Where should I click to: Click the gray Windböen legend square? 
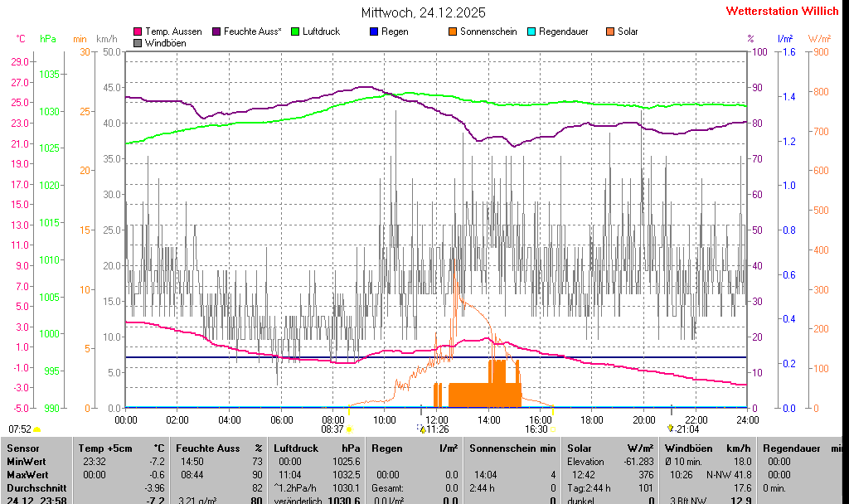point(138,42)
